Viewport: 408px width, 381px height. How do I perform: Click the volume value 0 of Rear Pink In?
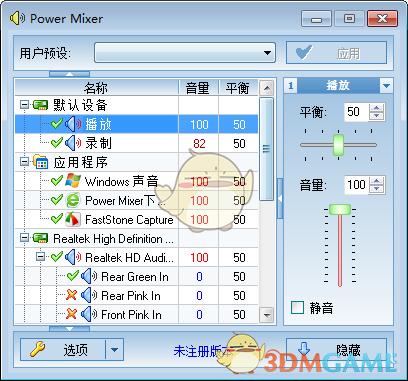coord(199,296)
